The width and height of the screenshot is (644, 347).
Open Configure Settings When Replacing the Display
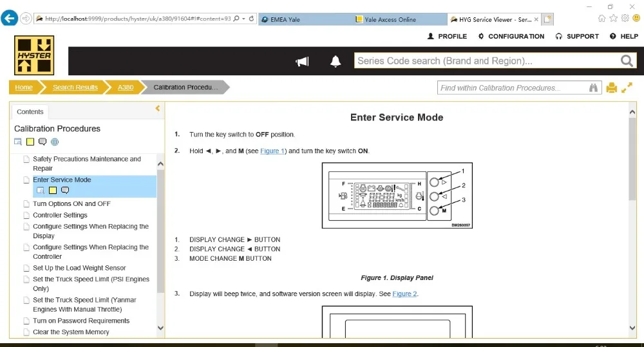coord(91,230)
